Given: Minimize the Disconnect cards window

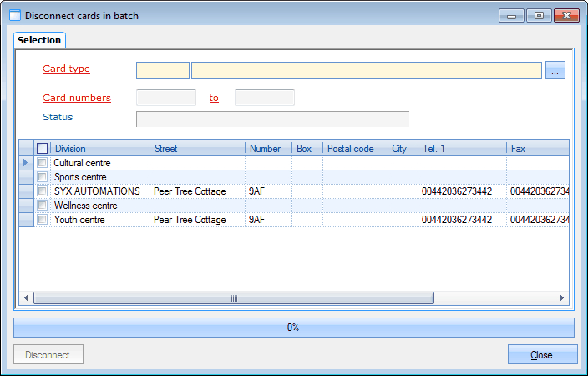Looking at the screenshot, I should click(x=511, y=15).
